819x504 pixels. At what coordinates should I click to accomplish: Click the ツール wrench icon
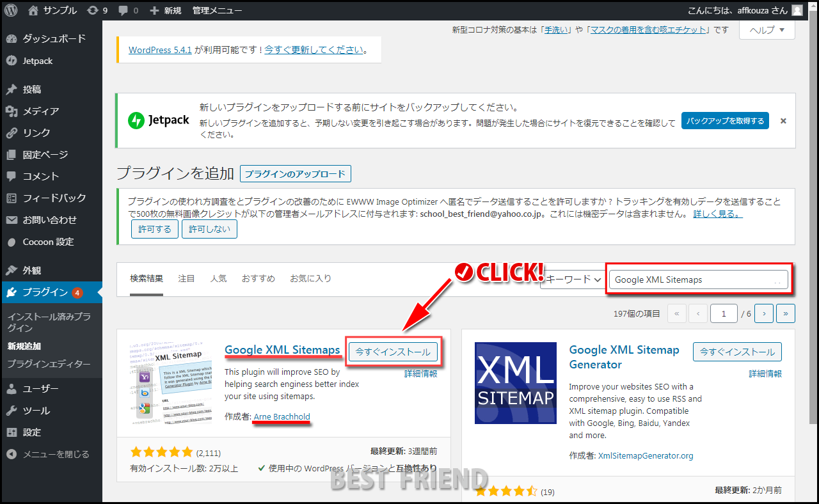(x=11, y=411)
